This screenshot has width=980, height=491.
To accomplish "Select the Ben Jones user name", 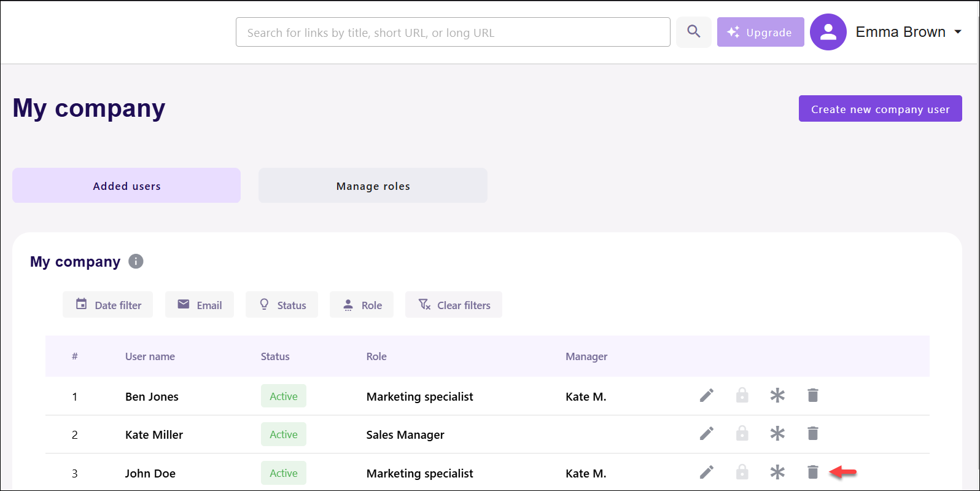I will [152, 396].
